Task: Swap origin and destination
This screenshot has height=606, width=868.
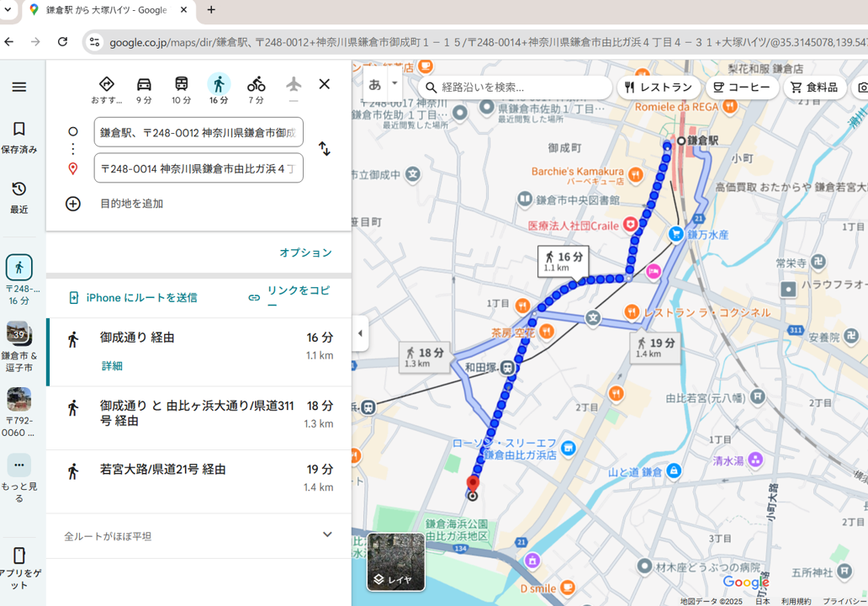Action: click(325, 148)
